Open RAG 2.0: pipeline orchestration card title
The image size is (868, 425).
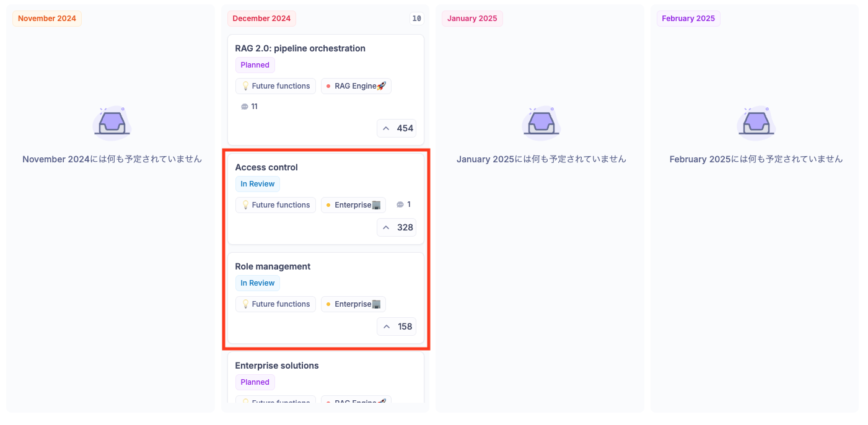300,48
